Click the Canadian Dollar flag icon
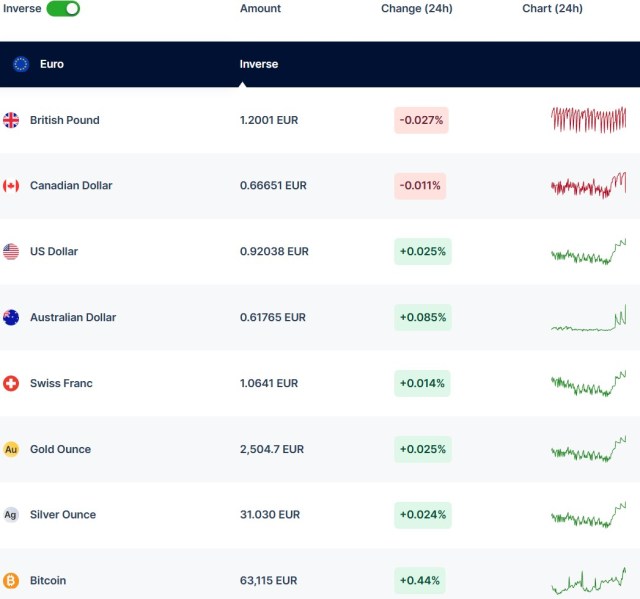640x599 pixels. point(11,186)
